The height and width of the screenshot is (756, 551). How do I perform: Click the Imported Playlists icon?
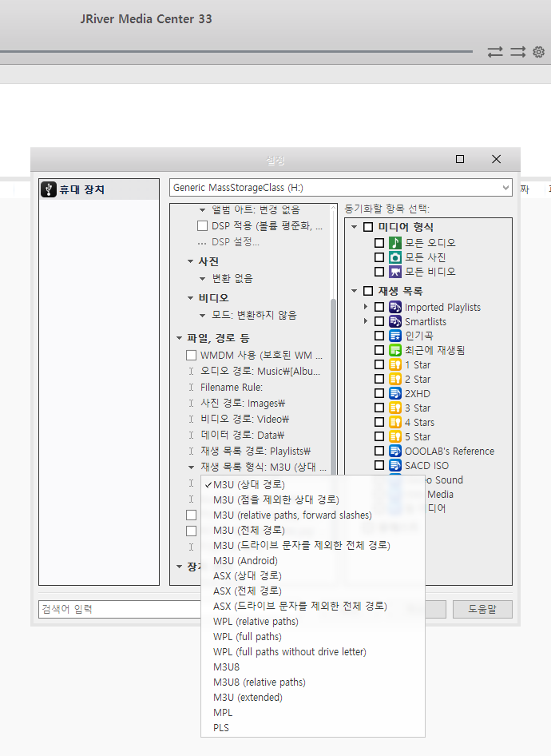(395, 307)
